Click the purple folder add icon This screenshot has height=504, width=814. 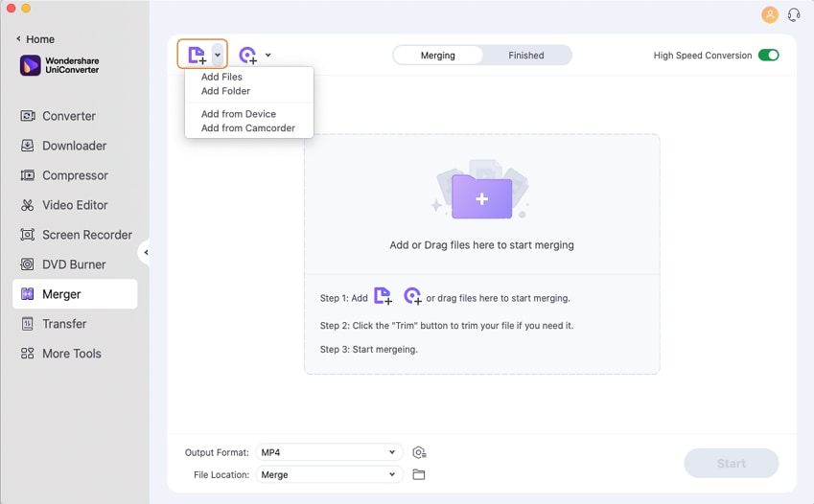(481, 196)
